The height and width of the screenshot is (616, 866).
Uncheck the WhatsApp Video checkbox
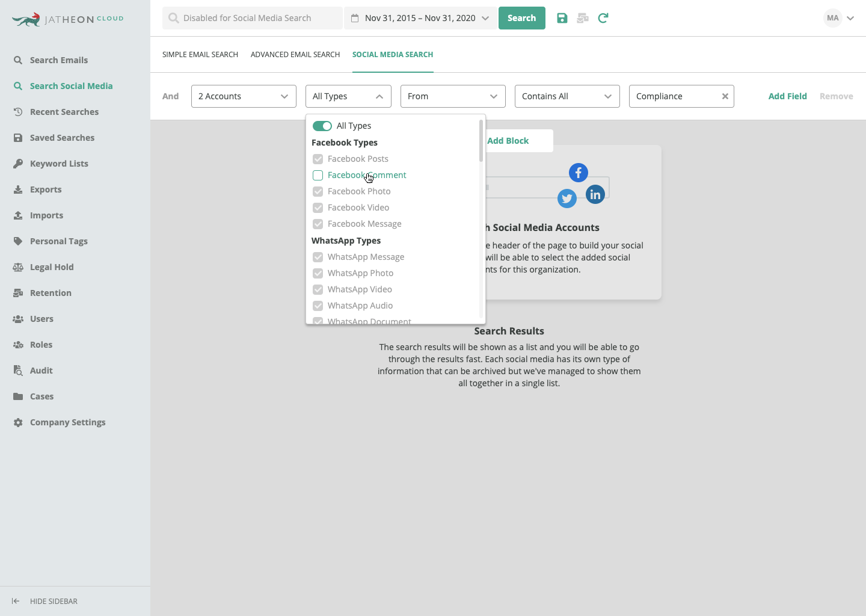coord(318,289)
